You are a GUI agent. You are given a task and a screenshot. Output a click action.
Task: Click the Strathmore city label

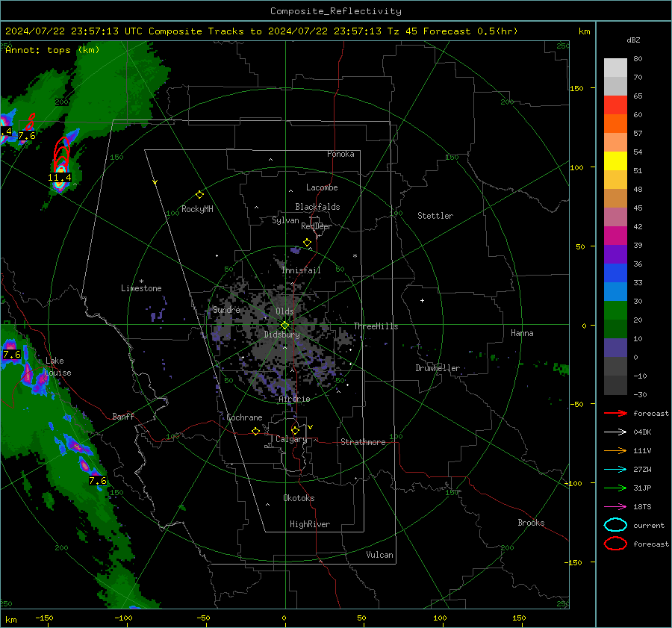[x=363, y=442]
